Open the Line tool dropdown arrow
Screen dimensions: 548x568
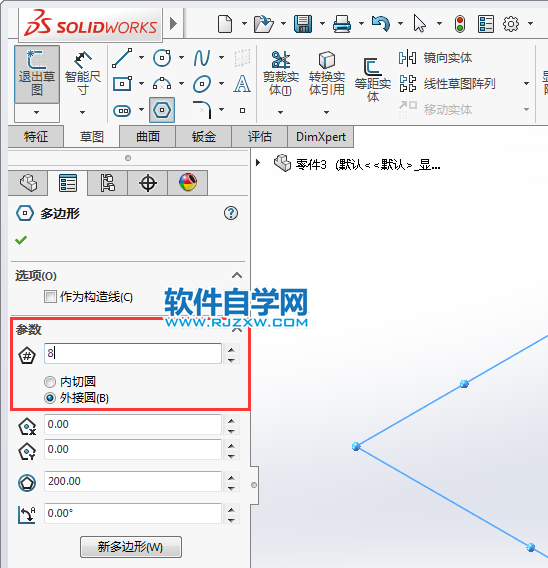[142, 58]
